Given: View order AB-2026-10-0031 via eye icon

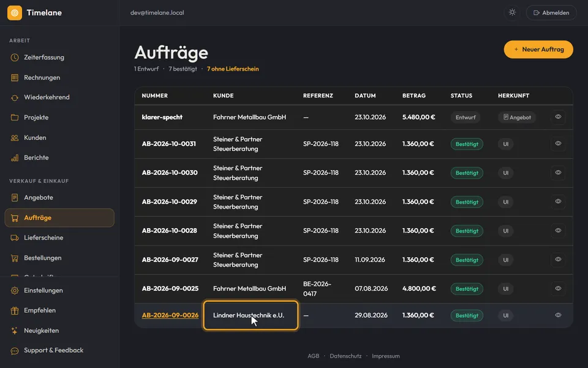Looking at the screenshot, I should pyautogui.click(x=558, y=144).
